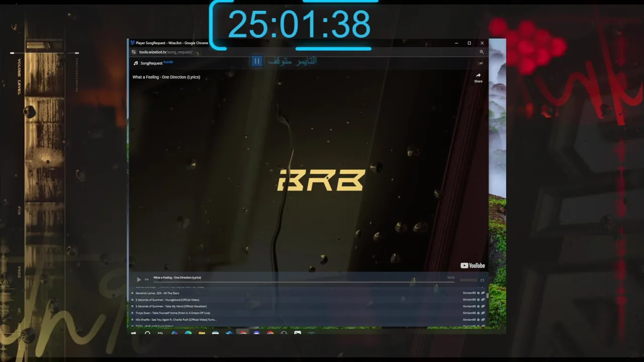Viewport: 644px width, 362px height.
Task: Click the YouTube Share arrow
Action: [478, 77]
